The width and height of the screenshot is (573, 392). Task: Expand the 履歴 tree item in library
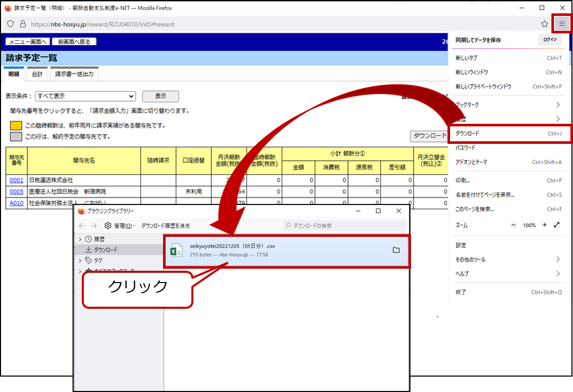[x=80, y=239]
